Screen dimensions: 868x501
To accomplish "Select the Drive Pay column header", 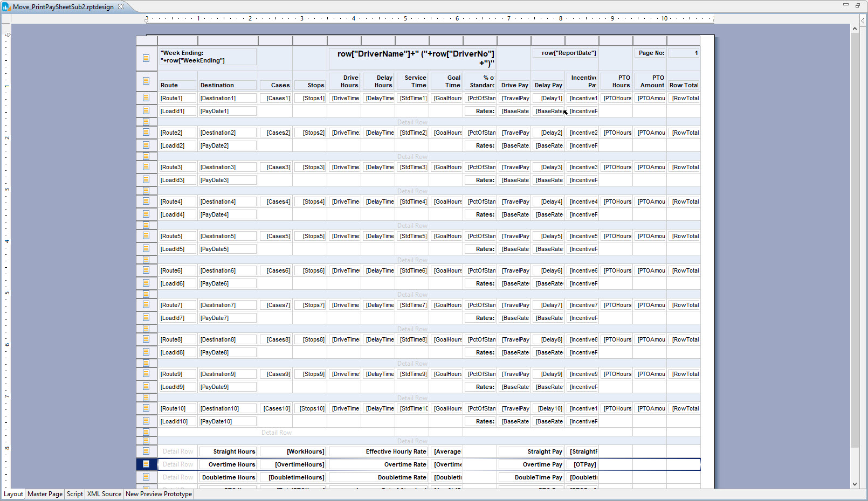I will (514, 85).
